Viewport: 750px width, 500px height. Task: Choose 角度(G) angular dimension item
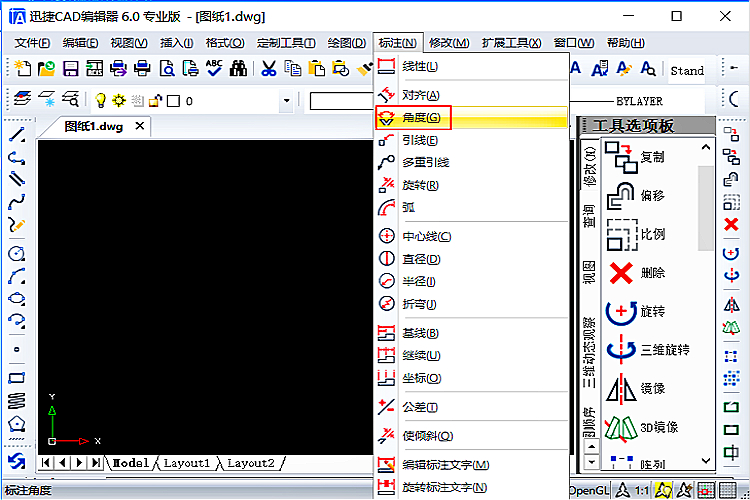click(x=471, y=117)
